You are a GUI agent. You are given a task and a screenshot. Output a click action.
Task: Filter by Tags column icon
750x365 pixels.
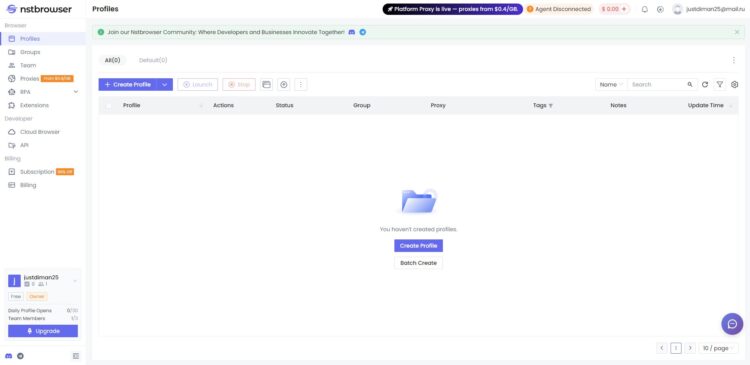pos(551,106)
